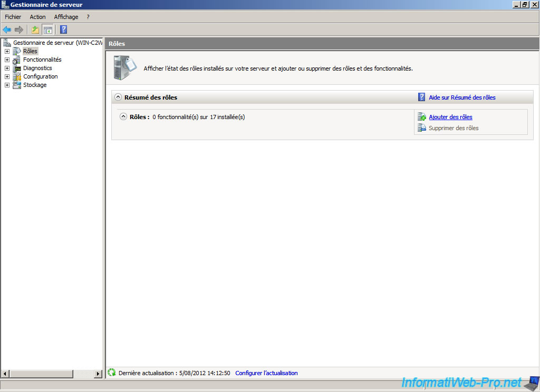Viewport: 540px width, 392px height.
Task: Expand the Rôles tree node
Action: pos(7,51)
